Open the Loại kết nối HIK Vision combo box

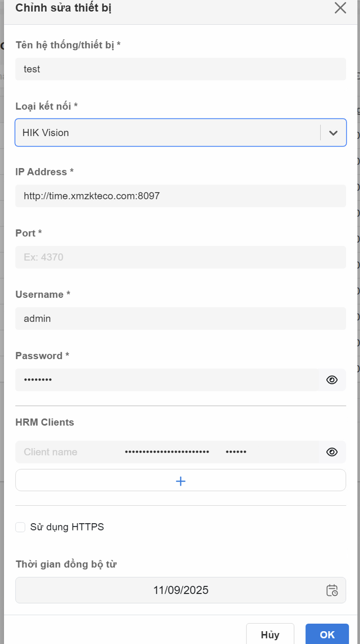(x=167, y=133)
